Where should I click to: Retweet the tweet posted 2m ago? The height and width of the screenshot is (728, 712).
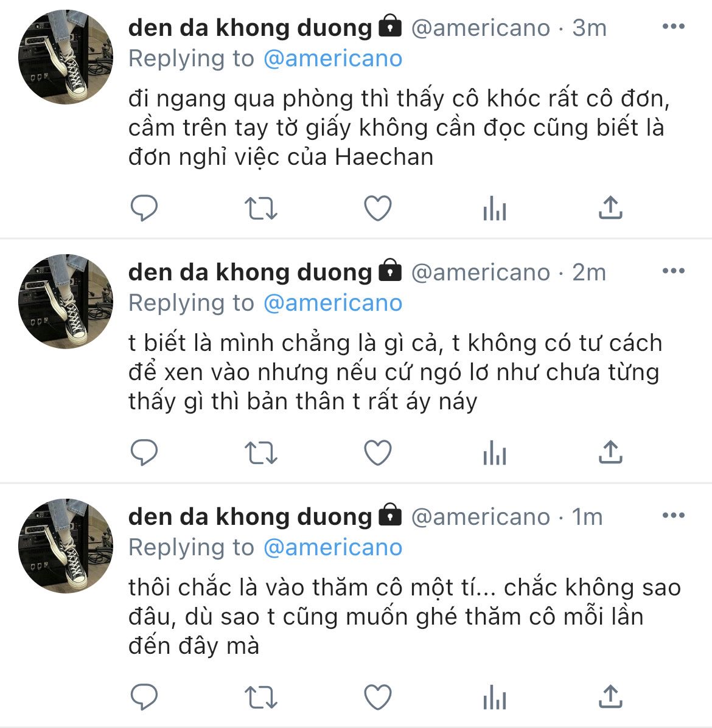pyautogui.click(x=260, y=453)
